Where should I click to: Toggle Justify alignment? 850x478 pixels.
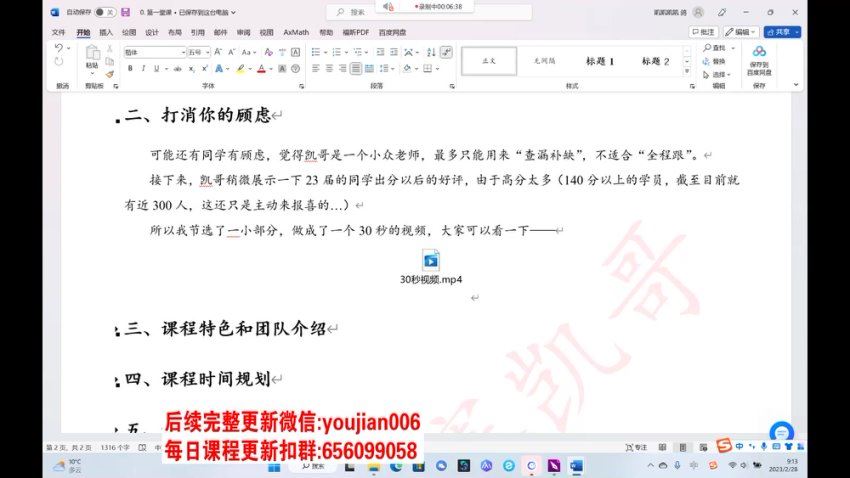point(356,69)
